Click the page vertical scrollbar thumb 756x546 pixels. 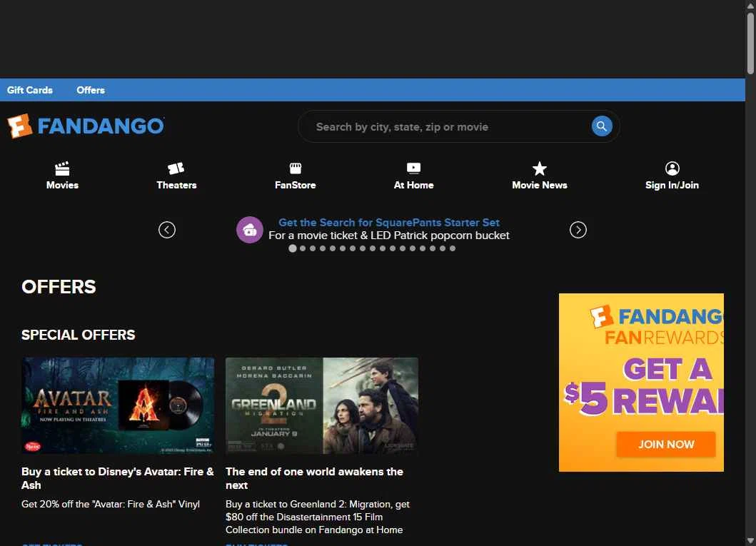pyautogui.click(x=750, y=43)
